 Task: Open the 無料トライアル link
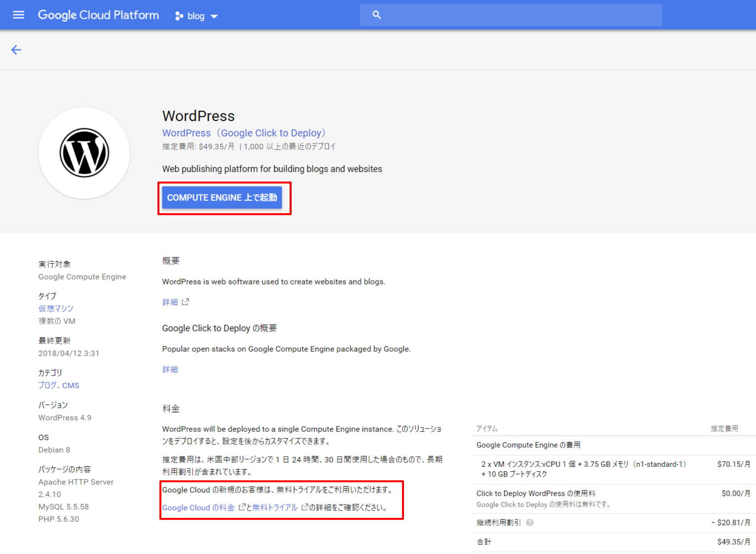click(x=275, y=508)
